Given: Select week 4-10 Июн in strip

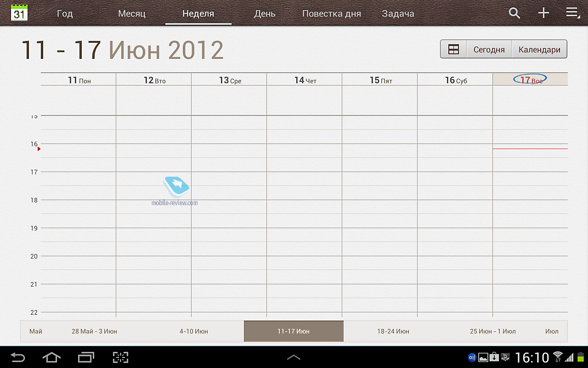Looking at the screenshot, I should 194,331.
